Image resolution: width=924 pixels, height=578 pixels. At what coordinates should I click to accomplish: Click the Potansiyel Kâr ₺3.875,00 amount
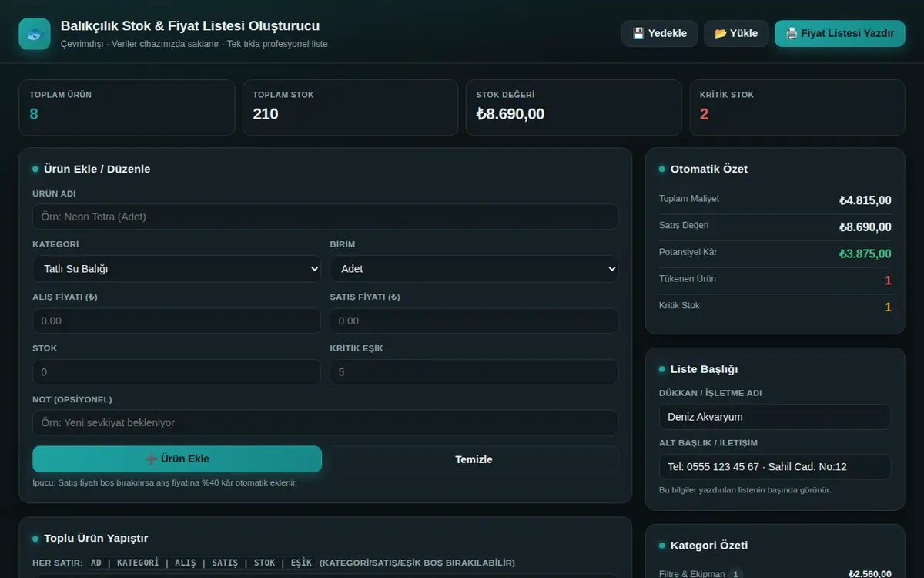[865, 254]
